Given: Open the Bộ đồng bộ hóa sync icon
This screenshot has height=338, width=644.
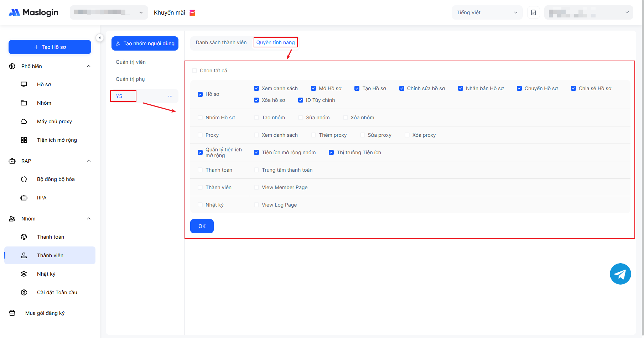Looking at the screenshot, I should (x=24, y=179).
